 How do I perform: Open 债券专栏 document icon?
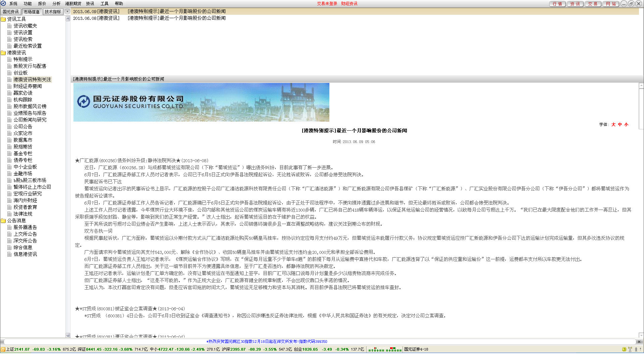(9, 160)
